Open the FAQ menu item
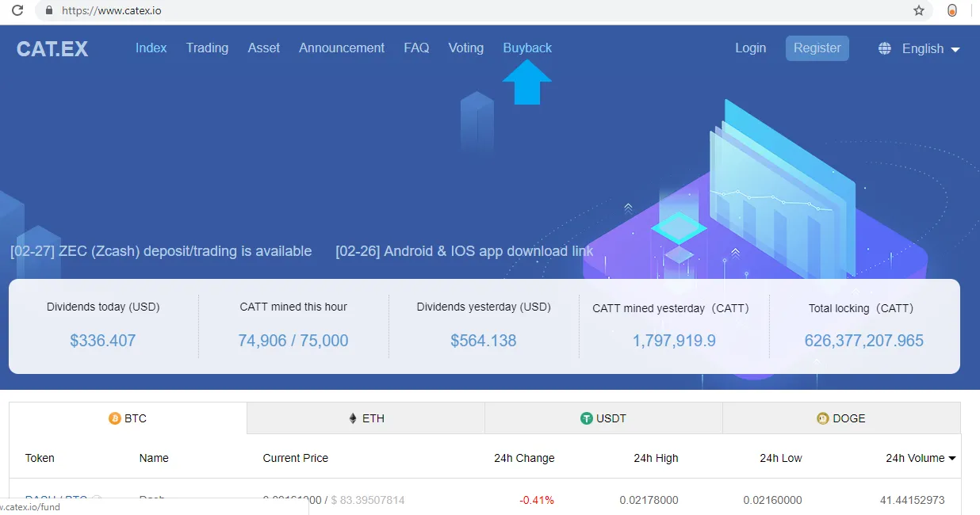Image resolution: width=980 pixels, height=515 pixels. click(416, 48)
